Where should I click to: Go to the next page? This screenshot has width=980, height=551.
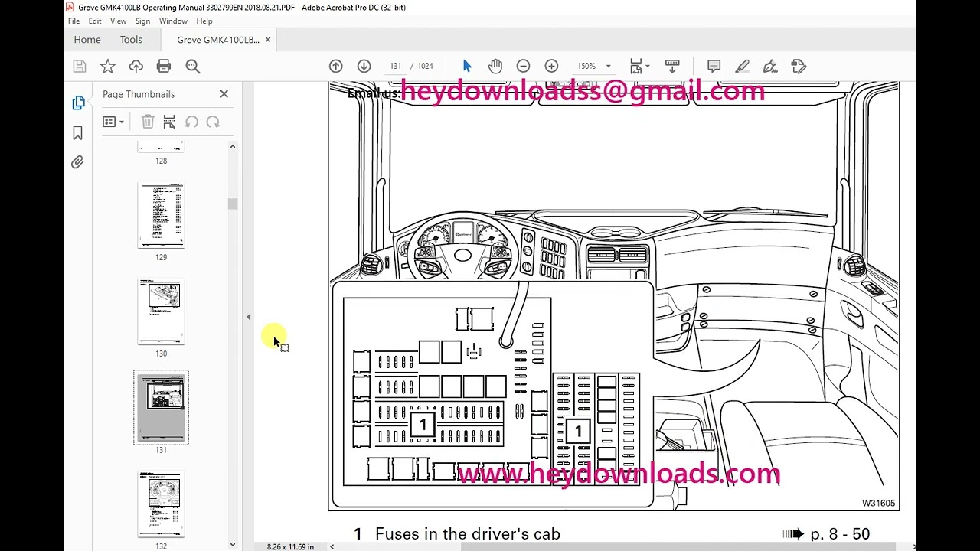pos(364,67)
